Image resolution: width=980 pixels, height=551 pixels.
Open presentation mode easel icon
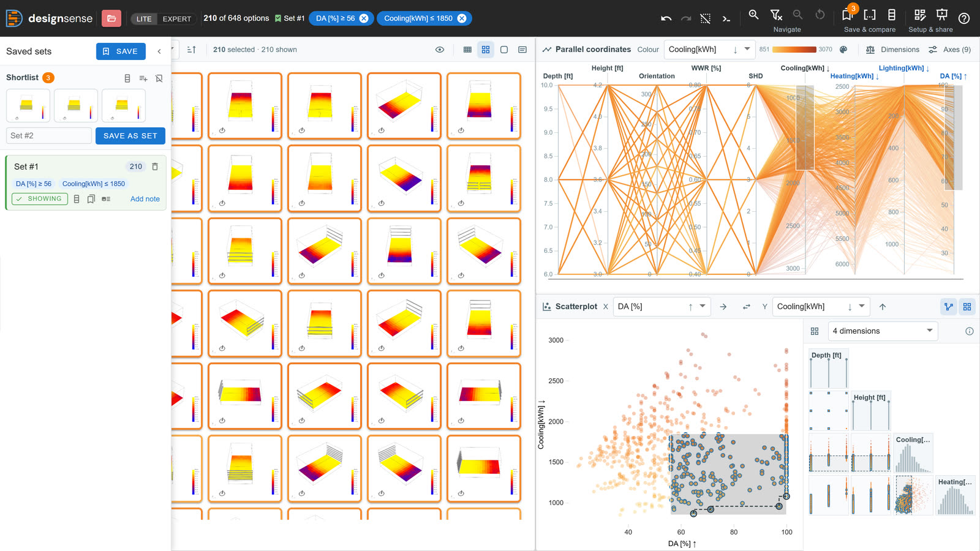[942, 14]
